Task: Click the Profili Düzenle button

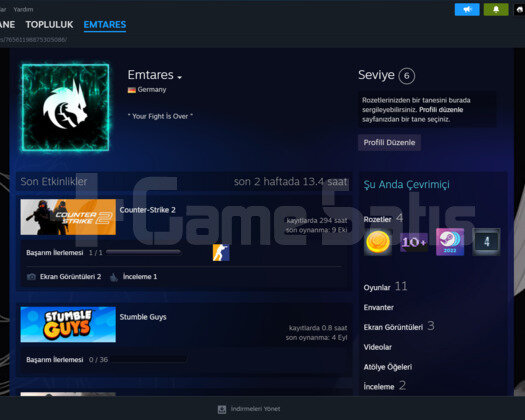Action: coord(389,142)
